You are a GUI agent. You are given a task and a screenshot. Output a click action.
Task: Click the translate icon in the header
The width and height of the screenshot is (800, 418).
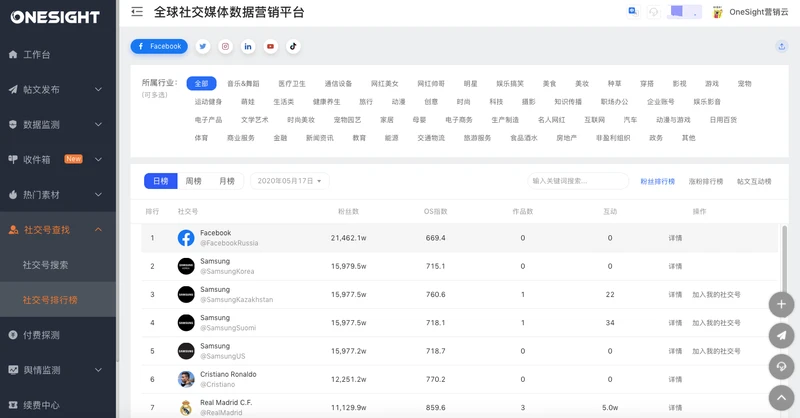pyautogui.click(x=633, y=12)
